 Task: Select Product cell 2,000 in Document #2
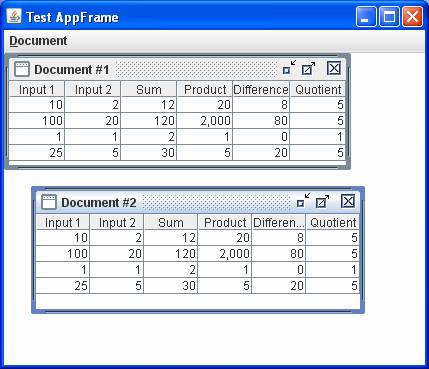(x=225, y=254)
